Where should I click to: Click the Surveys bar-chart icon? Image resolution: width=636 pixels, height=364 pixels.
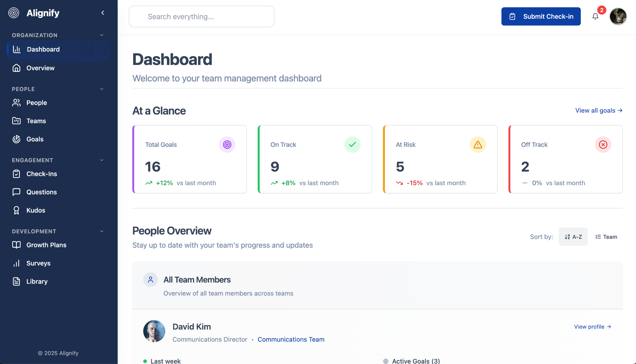(17, 263)
